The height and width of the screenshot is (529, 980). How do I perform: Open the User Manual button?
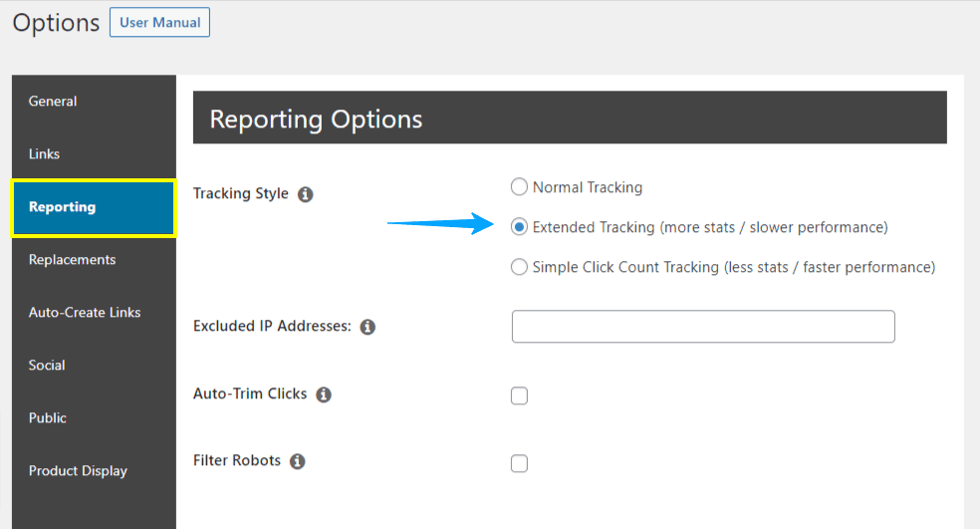click(x=160, y=23)
